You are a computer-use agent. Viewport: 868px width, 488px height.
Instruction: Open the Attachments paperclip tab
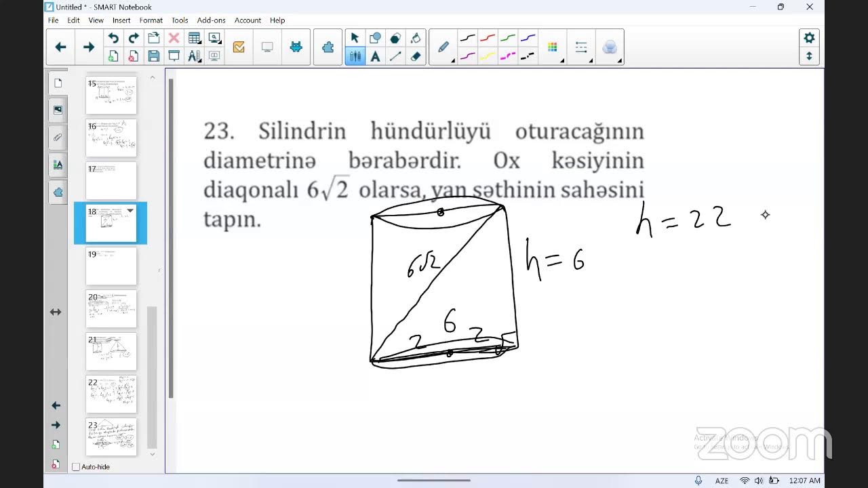click(58, 137)
